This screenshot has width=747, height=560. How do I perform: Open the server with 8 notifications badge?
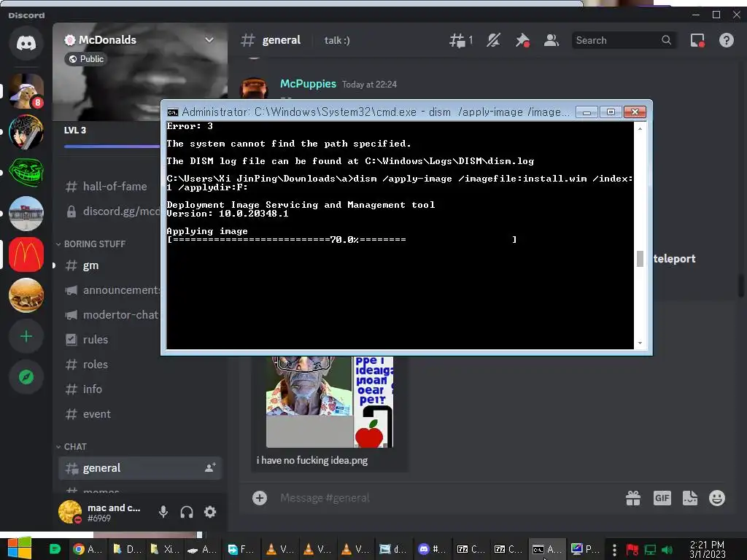coord(26,91)
